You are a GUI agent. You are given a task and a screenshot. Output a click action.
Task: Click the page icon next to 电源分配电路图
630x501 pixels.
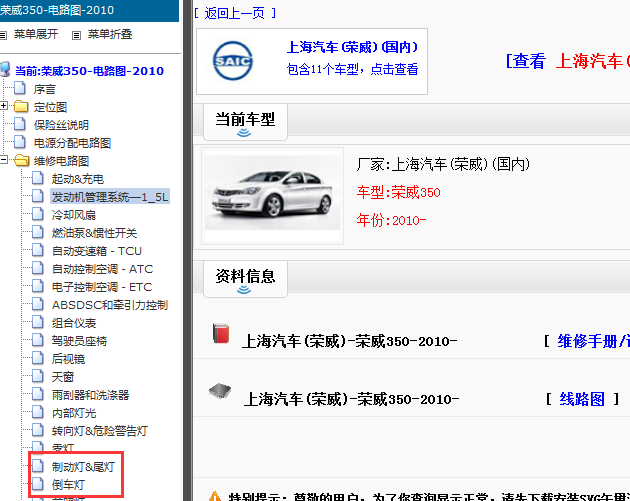20,142
